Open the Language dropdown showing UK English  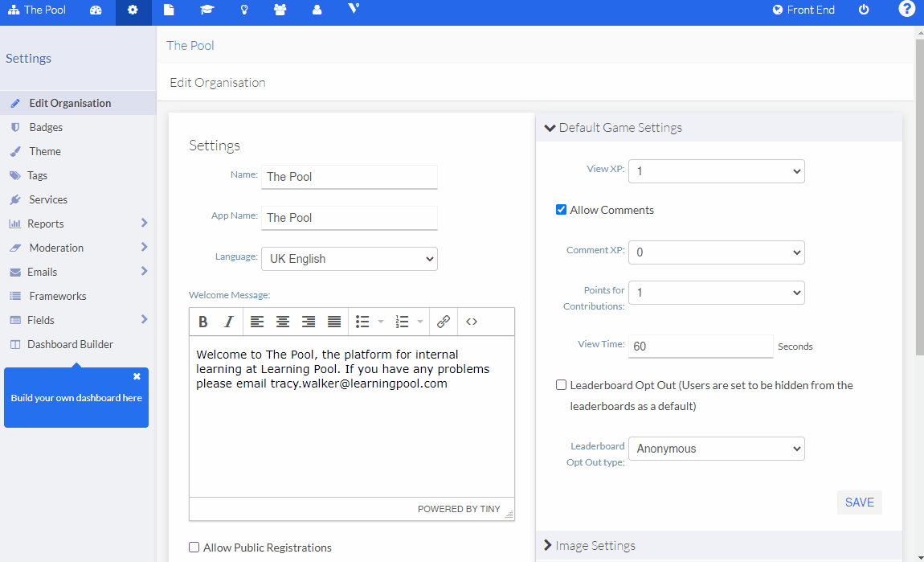(x=350, y=258)
